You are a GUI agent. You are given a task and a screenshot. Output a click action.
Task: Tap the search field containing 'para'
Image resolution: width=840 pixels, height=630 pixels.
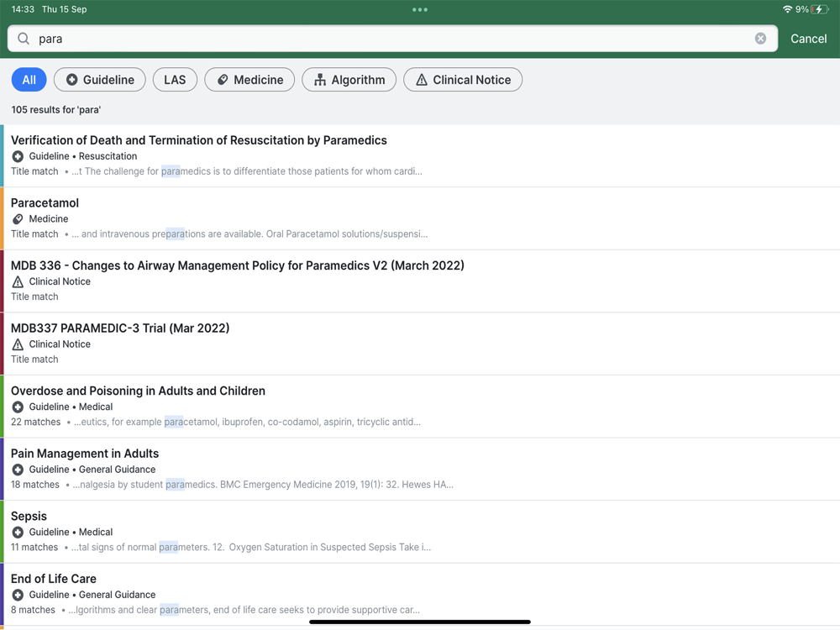click(392, 39)
